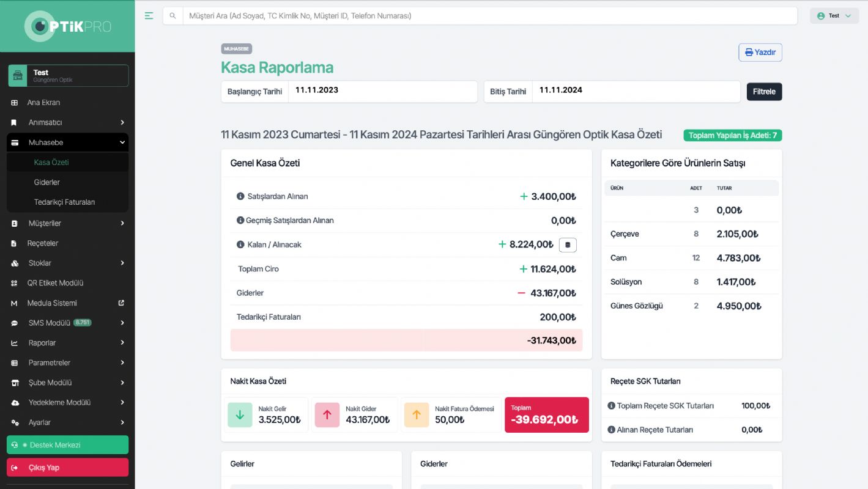This screenshot has height=489, width=868.
Task: Click the Parametreler list icon
Action: click(15, 363)
